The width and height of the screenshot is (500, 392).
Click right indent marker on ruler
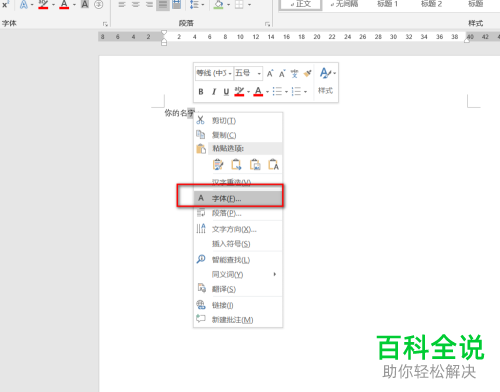[x=467, y=40]
